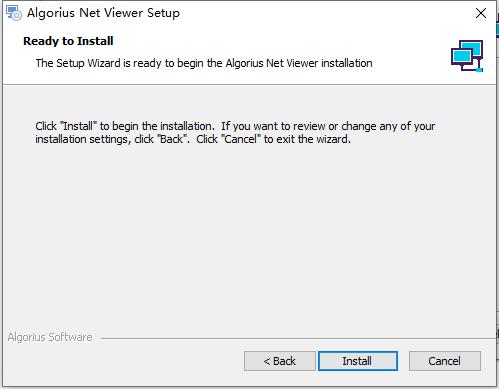Viewport: 499px width, 389px height.
Task: Click the quoted word "Back" in the instructions
Action: coord(172,139)
